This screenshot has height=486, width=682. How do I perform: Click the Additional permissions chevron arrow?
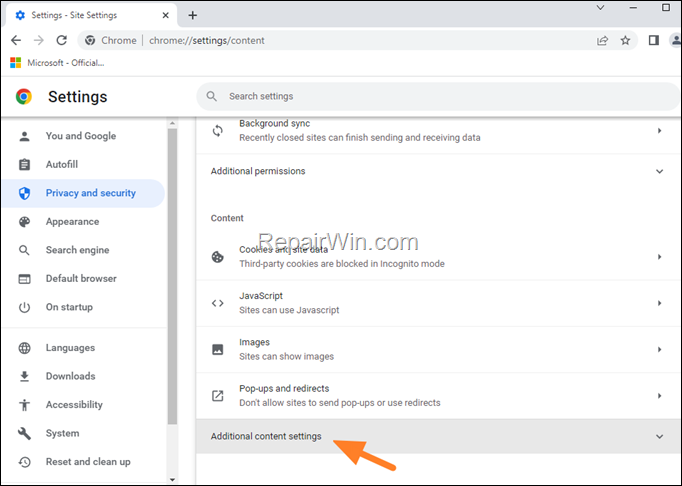[x=659, y=171]
